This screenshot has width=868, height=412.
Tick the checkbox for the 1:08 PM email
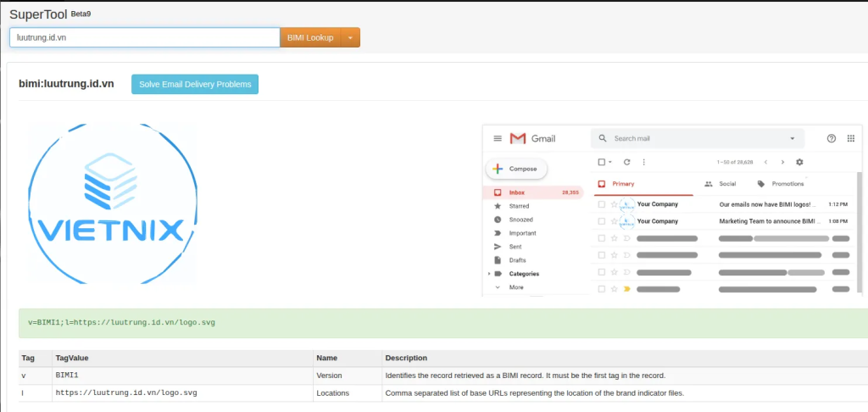[601, 221]
